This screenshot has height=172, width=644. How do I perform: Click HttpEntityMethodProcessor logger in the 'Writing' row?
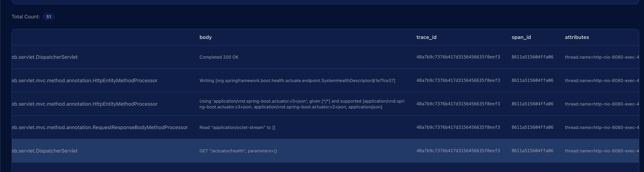tap(84, 81)
